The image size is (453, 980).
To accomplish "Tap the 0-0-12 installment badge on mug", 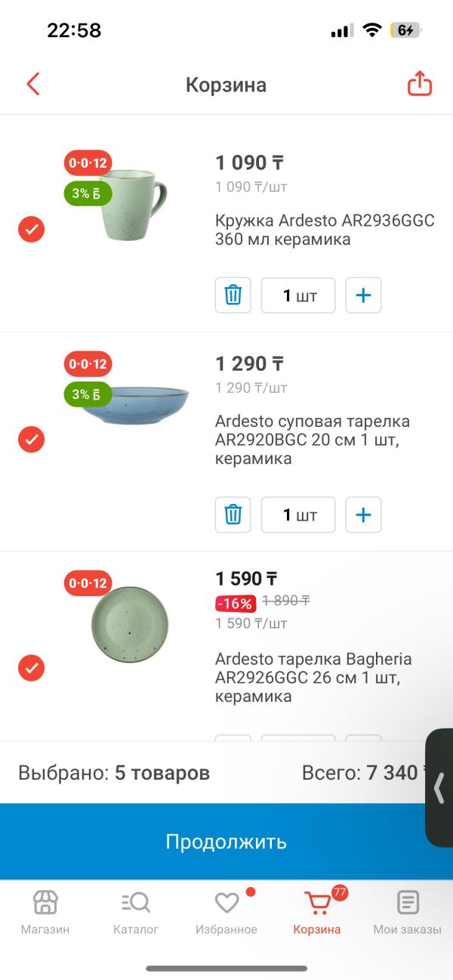I will tap(88, 162).
